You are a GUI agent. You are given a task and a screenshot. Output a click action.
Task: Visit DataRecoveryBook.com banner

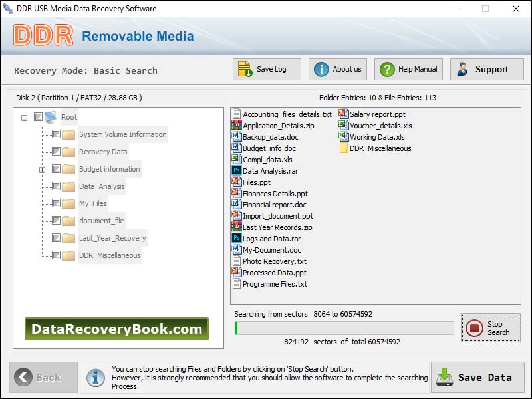117,328
